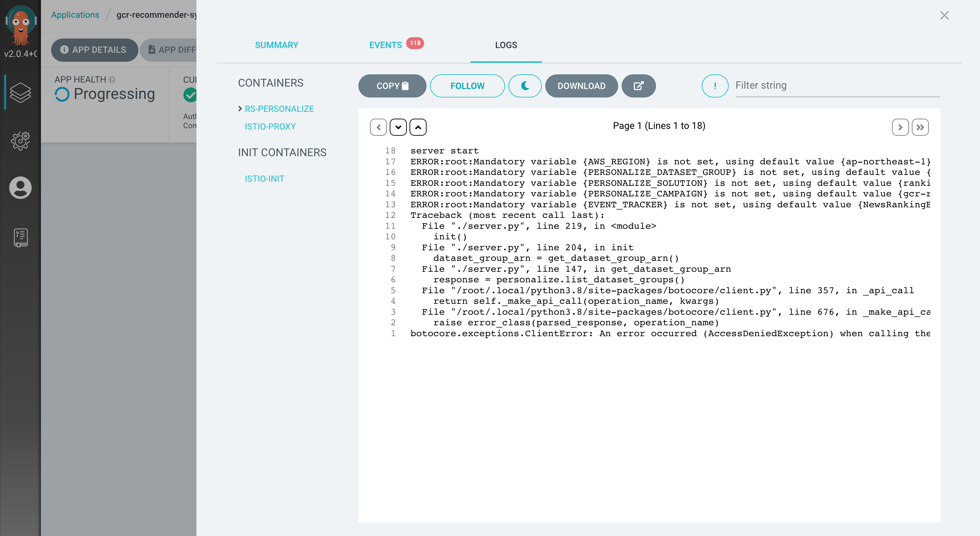Toggle the Follow log streaming mode
The image size is (980, 536).
pyautogui.click(x=468, y=86)
